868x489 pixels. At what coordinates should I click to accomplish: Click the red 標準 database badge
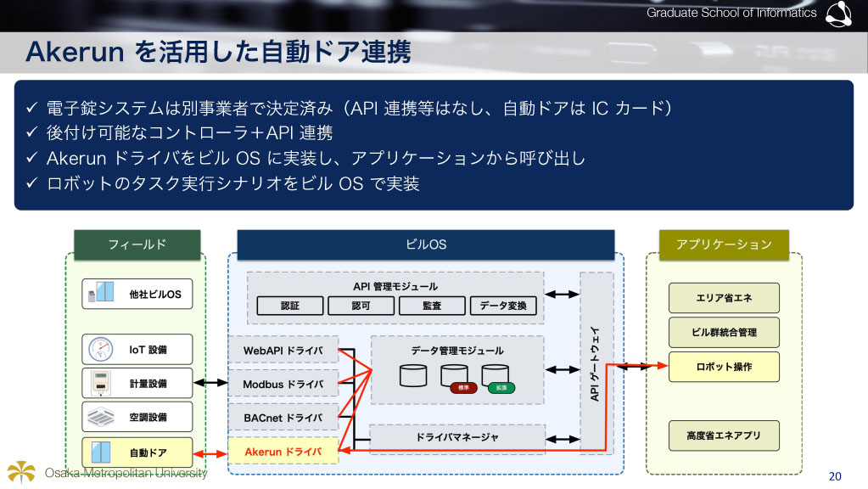464,388
